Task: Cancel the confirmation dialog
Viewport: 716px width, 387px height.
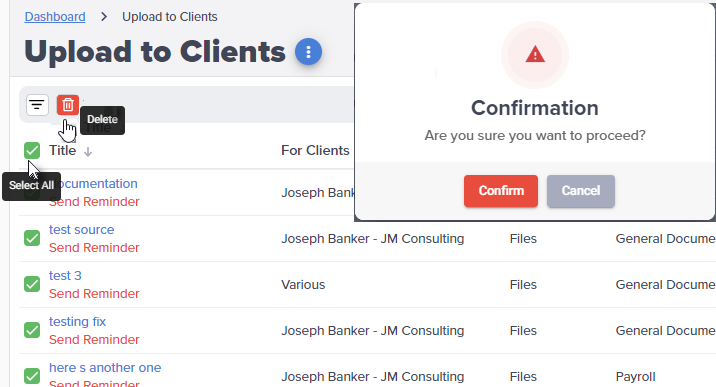Action: 581,191
